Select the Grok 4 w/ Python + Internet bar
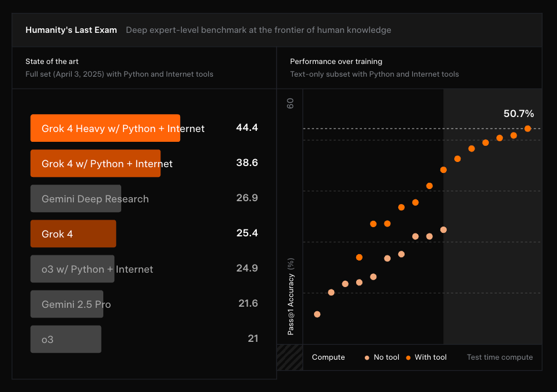The image size is (557, 392). point(96,163)
